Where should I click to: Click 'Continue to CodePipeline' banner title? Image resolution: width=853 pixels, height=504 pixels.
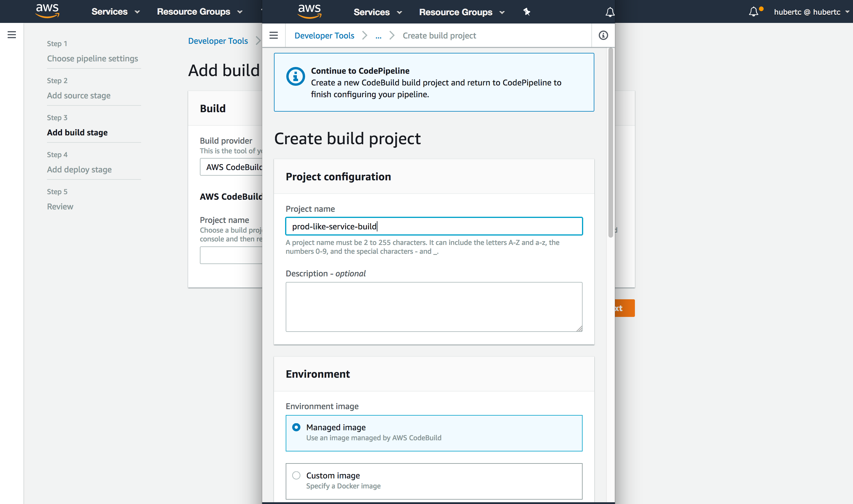(360, 71)
